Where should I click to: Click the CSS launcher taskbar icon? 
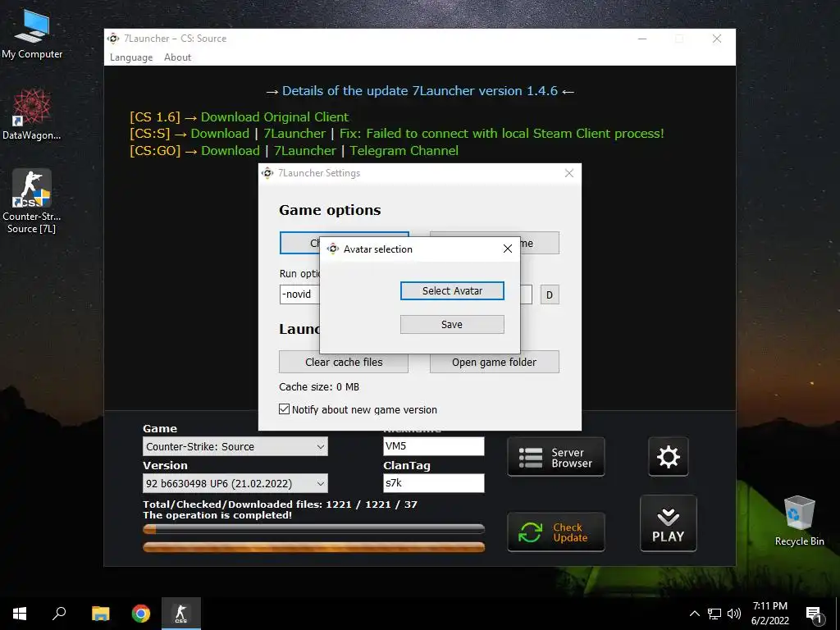tap(181, 614)
